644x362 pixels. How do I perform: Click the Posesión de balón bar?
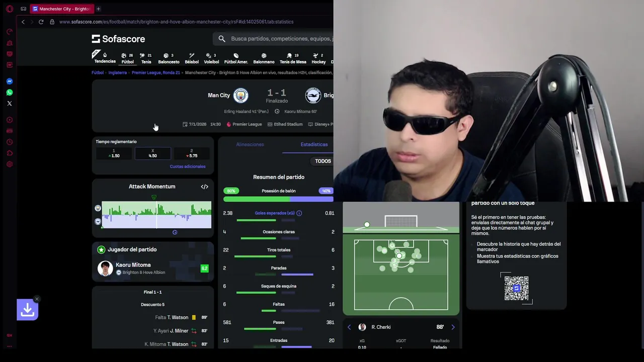pos(278,199)
